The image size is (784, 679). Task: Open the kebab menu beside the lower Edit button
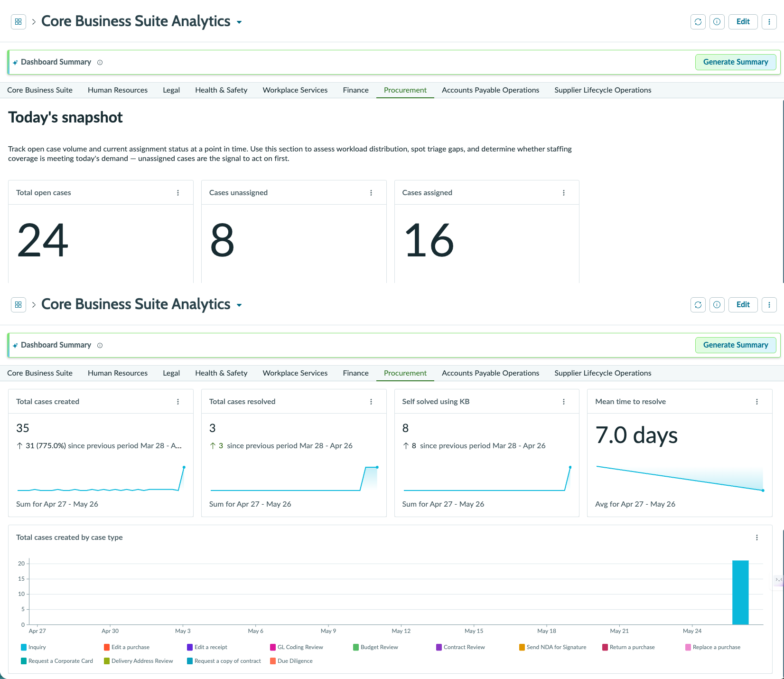tap(769, 305)
